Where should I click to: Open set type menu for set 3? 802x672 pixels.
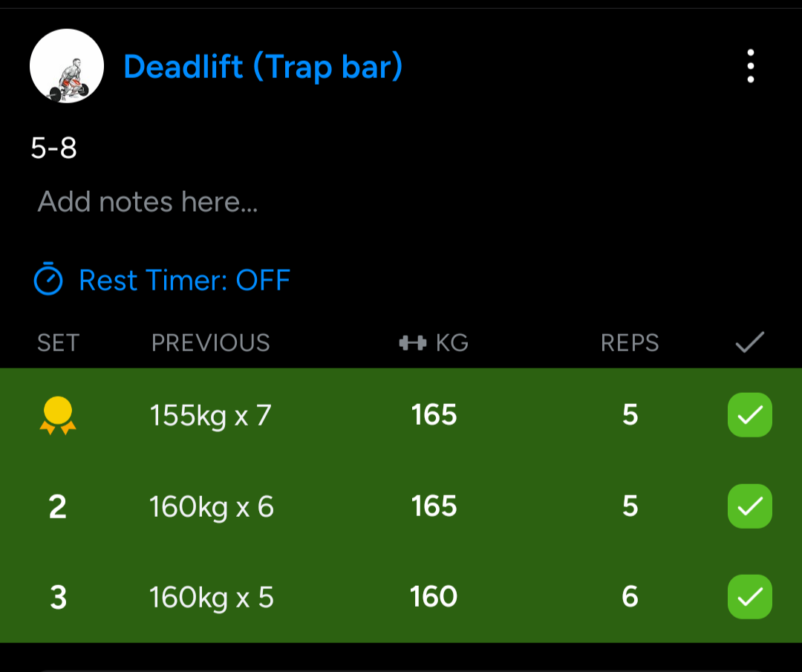click(57, 598)
